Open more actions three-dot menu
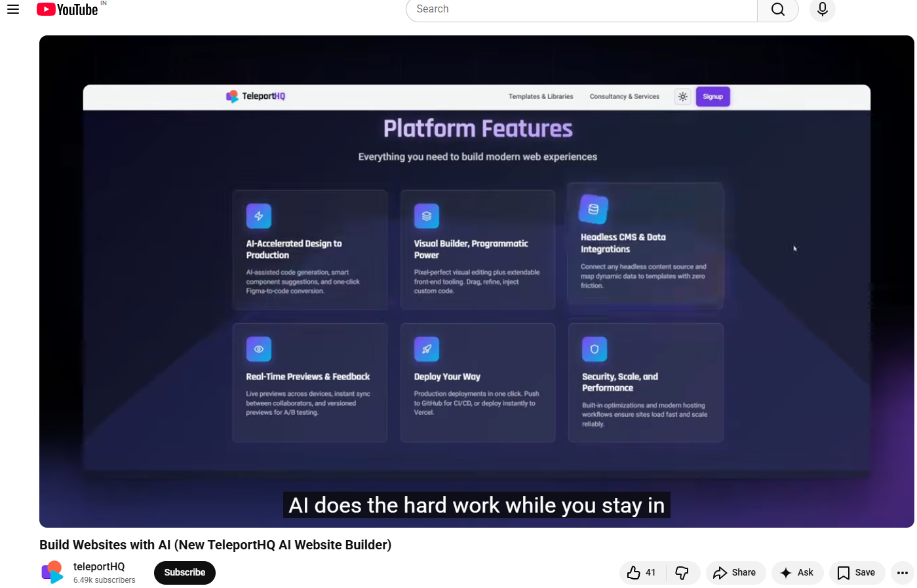Viewport: 917px width, 588px height. (x=903, y=572)
